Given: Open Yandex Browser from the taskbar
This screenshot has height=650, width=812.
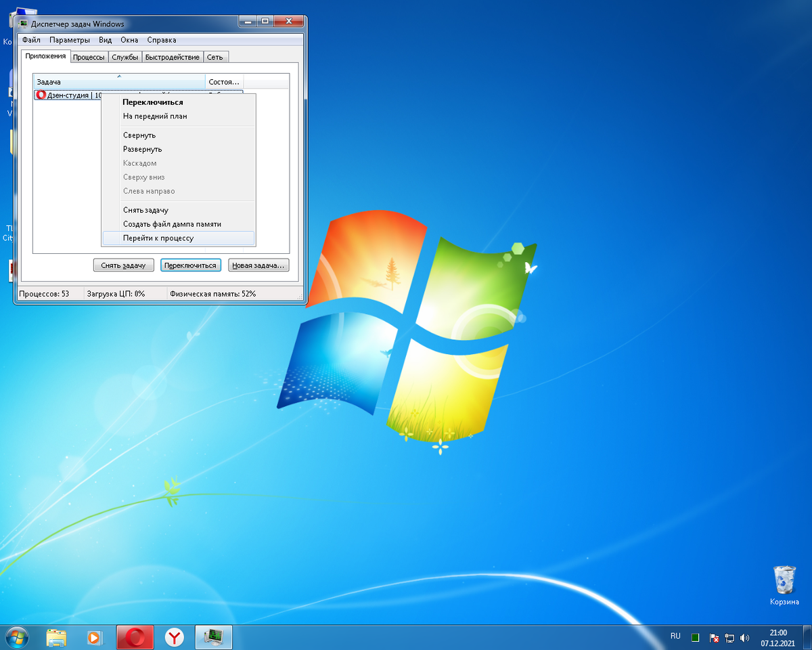Looking at the screenshot, I should [175, 637].
